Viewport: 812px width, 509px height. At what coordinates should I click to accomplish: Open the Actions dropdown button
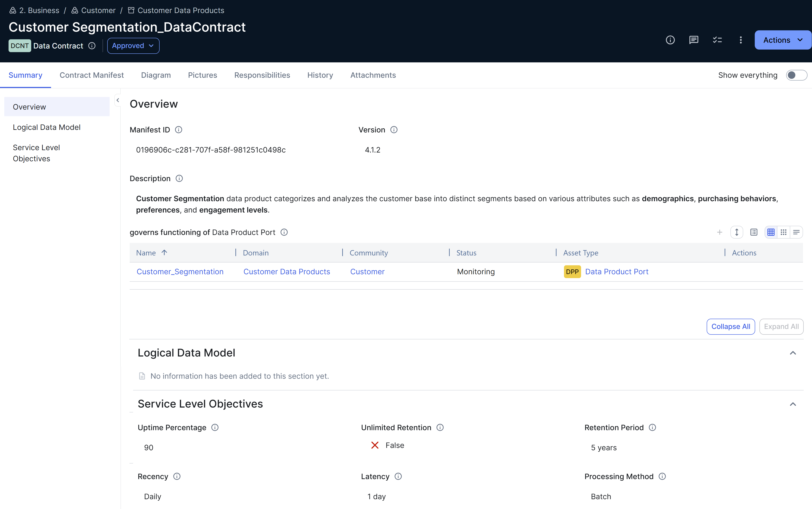[x=783, y=40]
